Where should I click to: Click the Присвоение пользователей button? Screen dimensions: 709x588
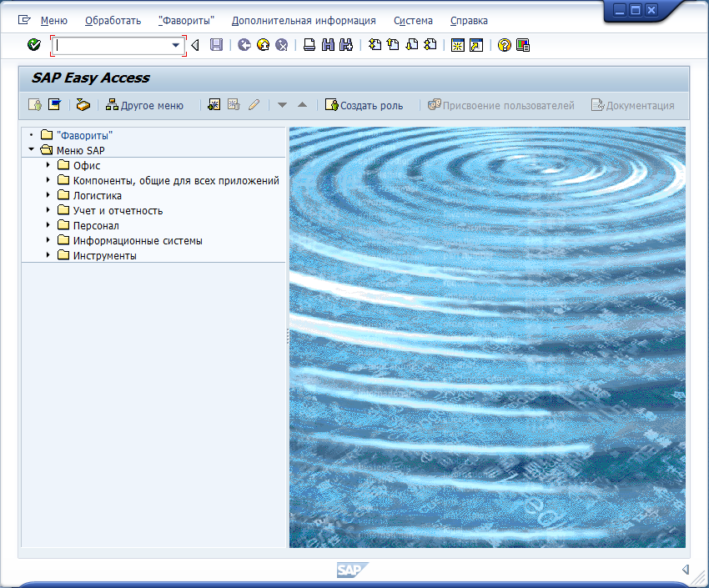pyautogui.click(x=501, y=105)
